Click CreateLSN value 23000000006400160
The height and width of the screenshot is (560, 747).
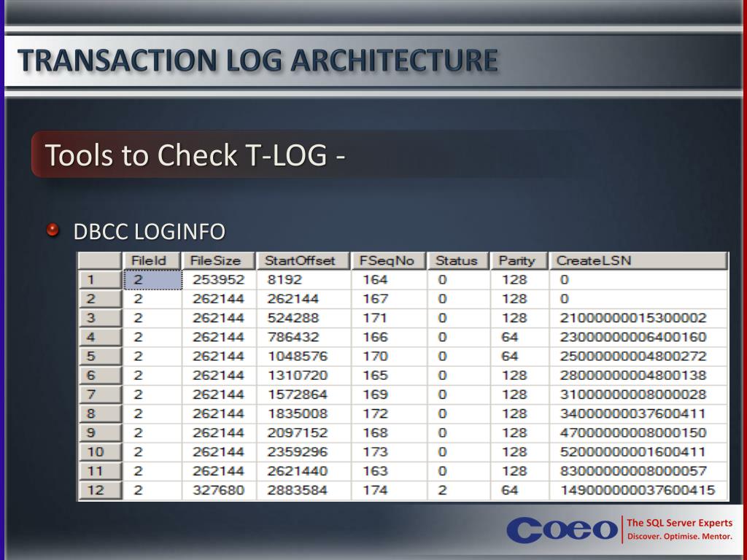pyautogui.click(x=632, y=337)
